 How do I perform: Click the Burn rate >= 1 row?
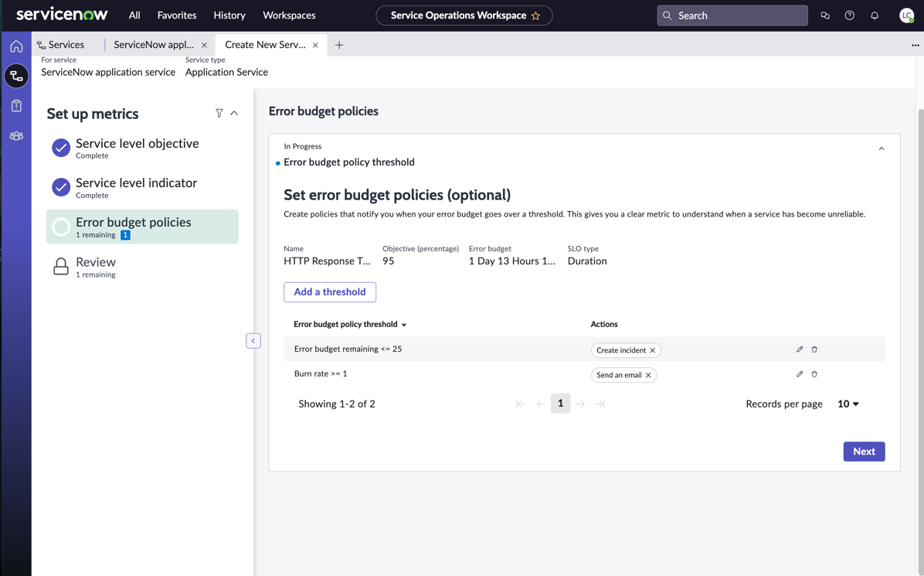[x=584, y=373]
